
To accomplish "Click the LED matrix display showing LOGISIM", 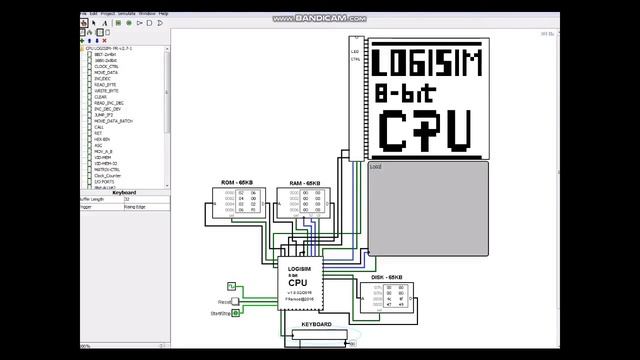I will pyautogui.click(x=429, y=98).
